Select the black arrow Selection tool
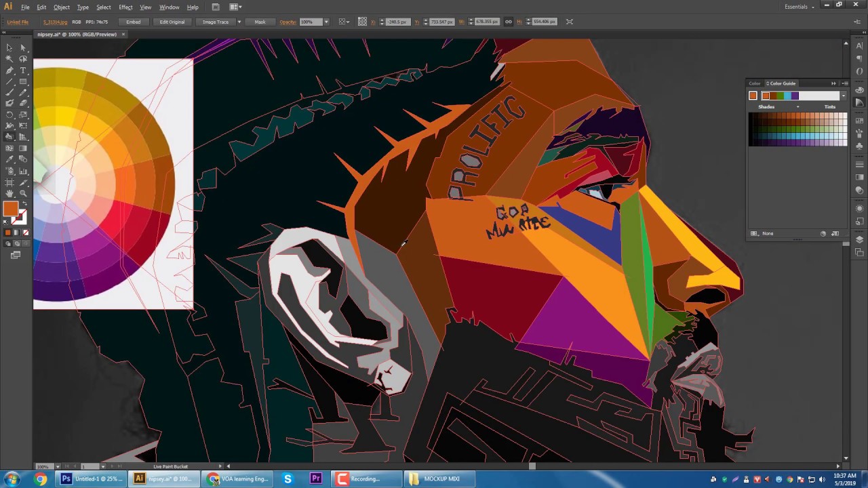 [x=9, y=48]
